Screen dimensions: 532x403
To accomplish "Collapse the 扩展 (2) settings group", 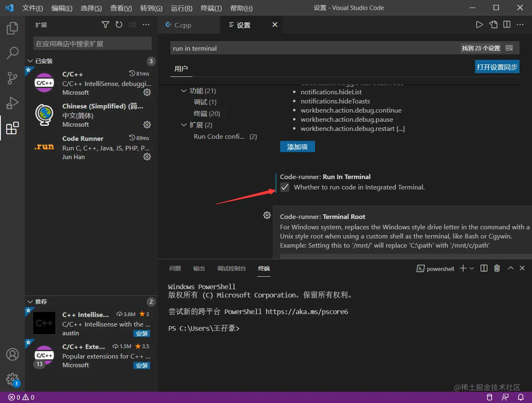I will tap(184, 125).
